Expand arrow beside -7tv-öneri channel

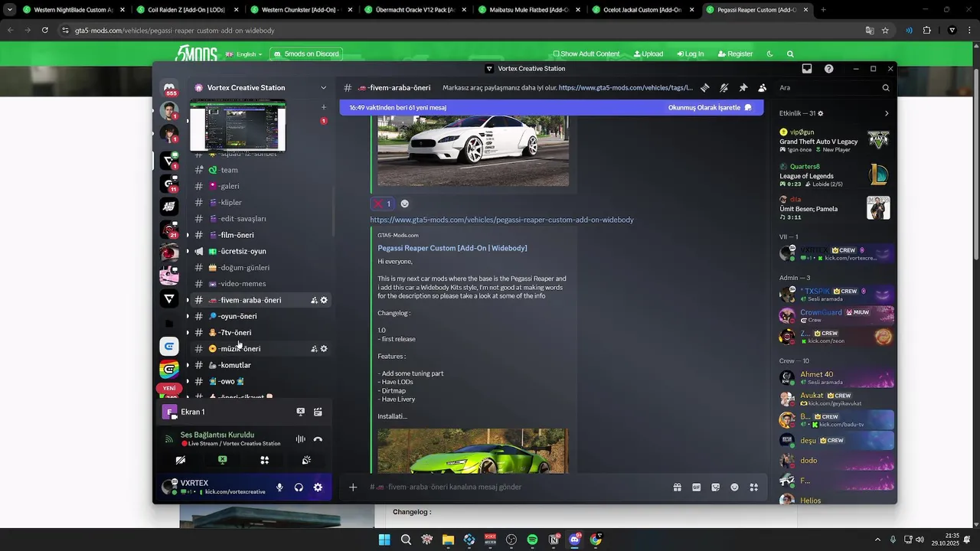coord(188,333)
